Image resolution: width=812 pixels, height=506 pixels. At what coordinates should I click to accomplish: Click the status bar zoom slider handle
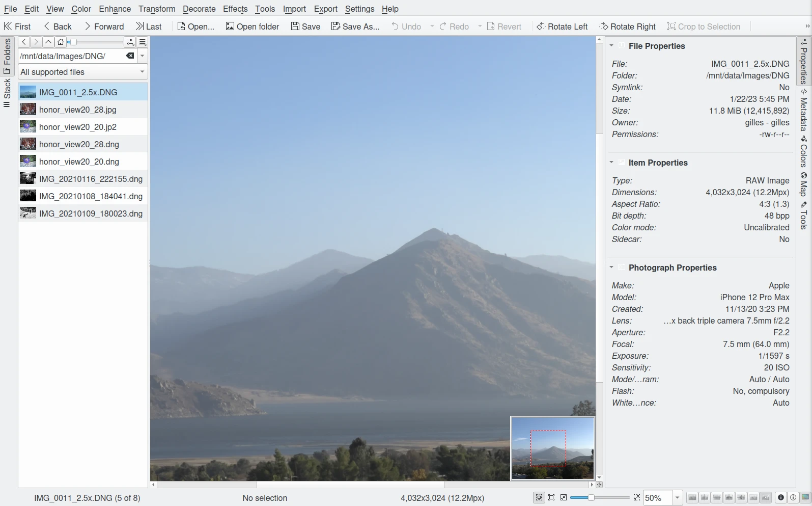[x=591, y=497]
